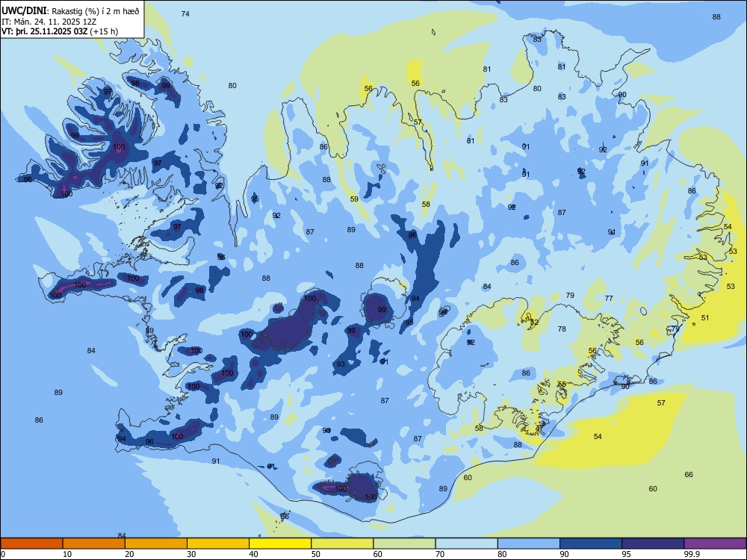Click the humidity value '55' on the map
The height and width of the screenshot is (560, 747).
pos(562,385)
